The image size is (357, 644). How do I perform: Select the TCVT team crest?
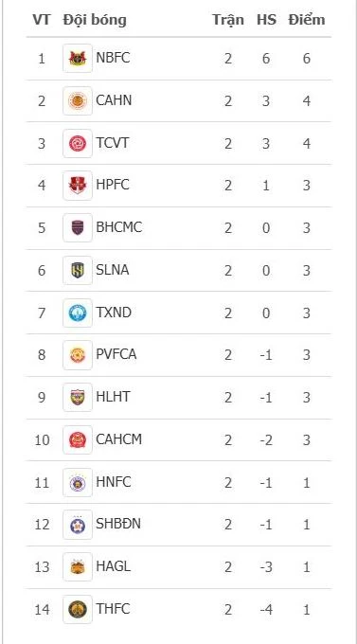click(x=78, y=143)
